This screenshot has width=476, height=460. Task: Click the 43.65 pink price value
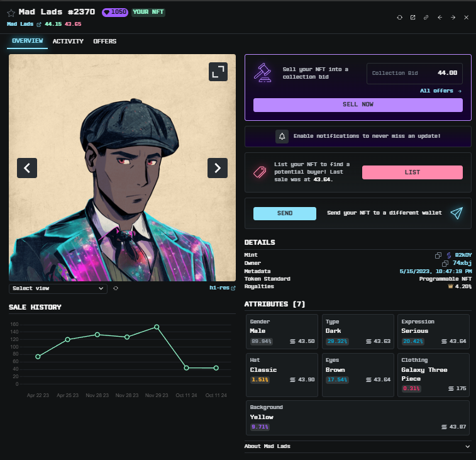pyautogui.click(x=73, y=24)
